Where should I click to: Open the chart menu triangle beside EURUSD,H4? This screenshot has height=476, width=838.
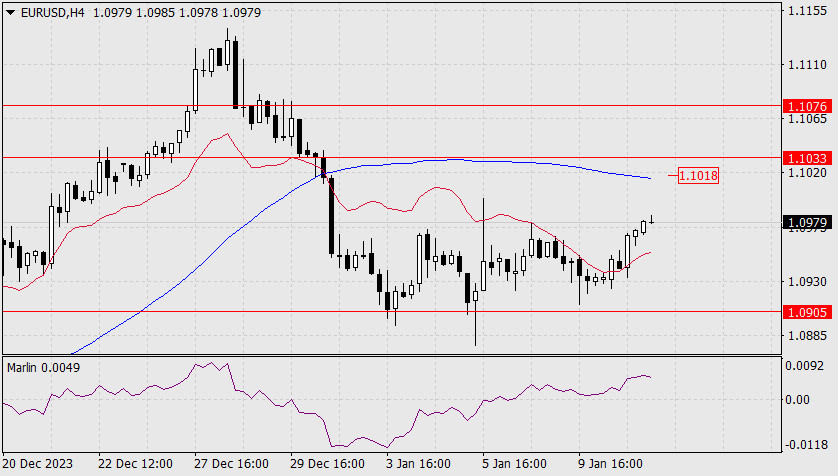tap(10, 12)
